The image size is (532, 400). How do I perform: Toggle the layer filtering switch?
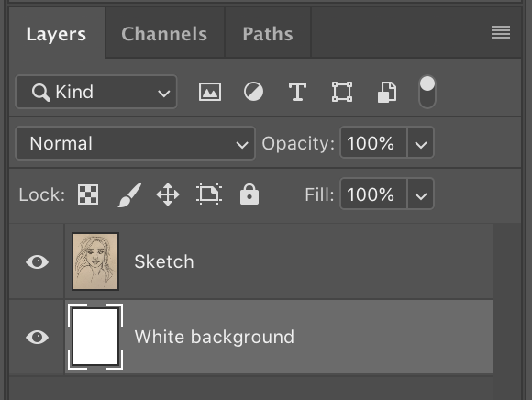coord(427,92)
